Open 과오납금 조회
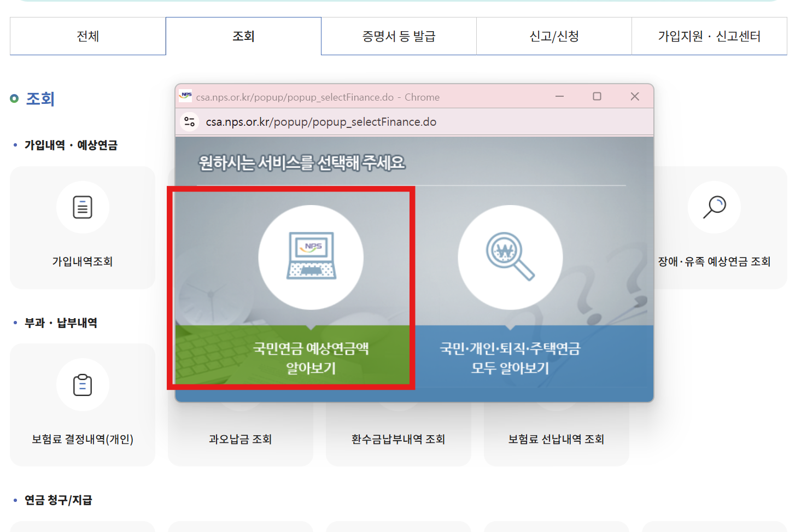The width and height of the screenshot is (801, 532). coord(241,439)
